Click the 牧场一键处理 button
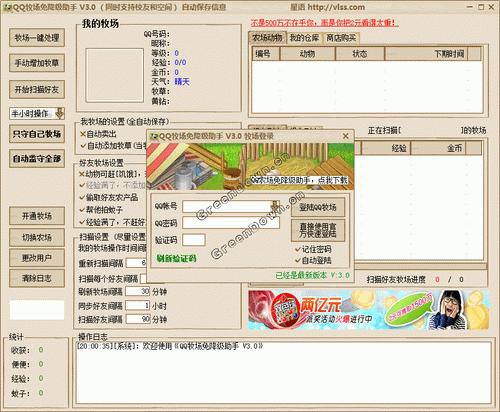500x412 pixels. coord(37,38)
